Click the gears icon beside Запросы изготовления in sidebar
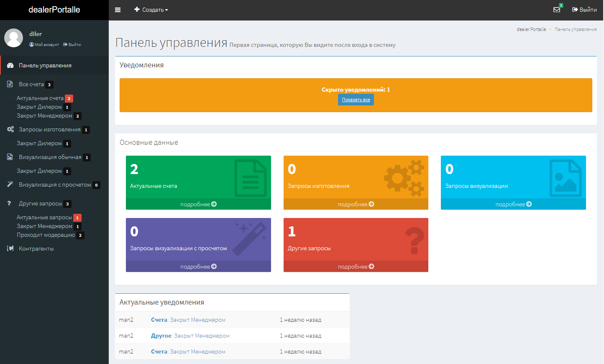Screen dimensions: 604x364 coord(10,129)
